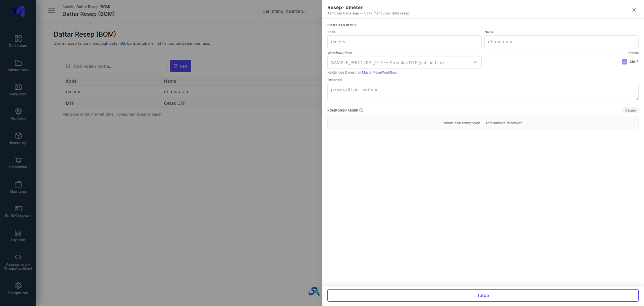Follow the Master Fase/Workflow link
Image resolution: width=644 pixels, height=306 pixels.
(379, 73)
